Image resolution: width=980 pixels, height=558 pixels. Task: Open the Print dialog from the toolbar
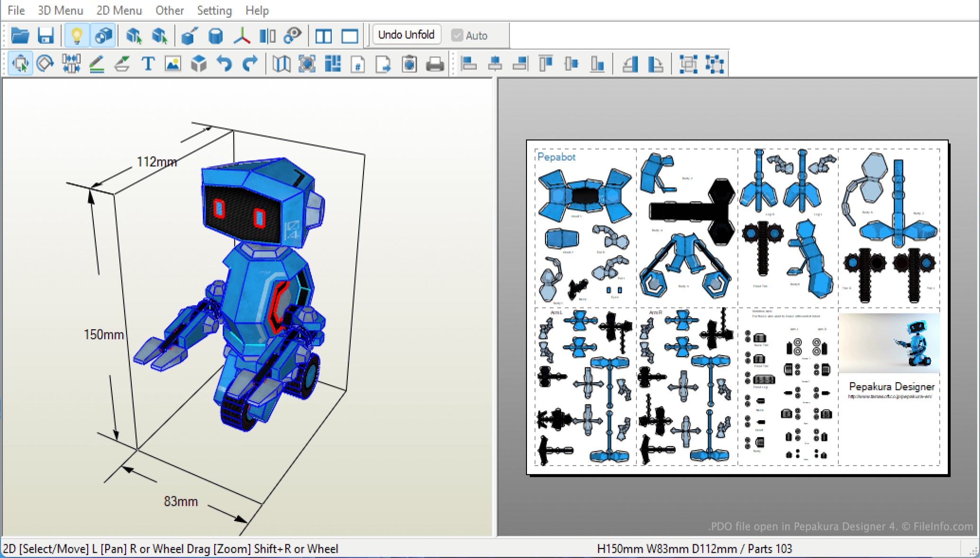435,63
